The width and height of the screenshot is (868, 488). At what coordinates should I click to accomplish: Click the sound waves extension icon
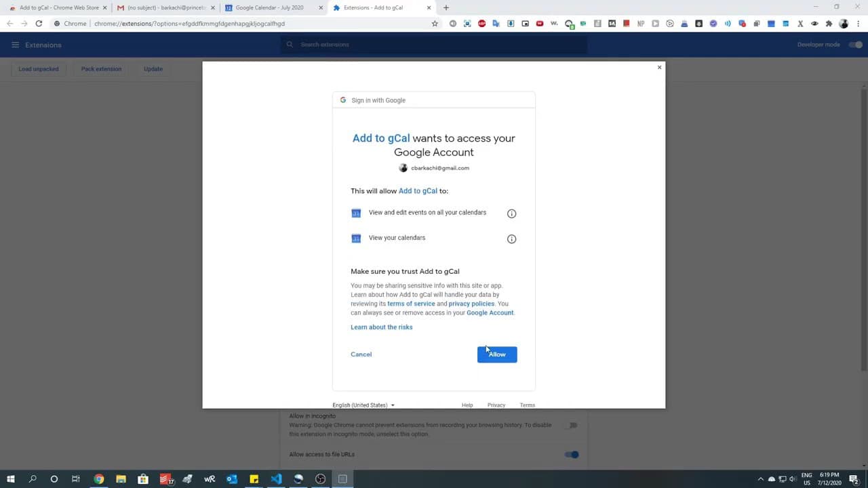click(x=728, y=24)
